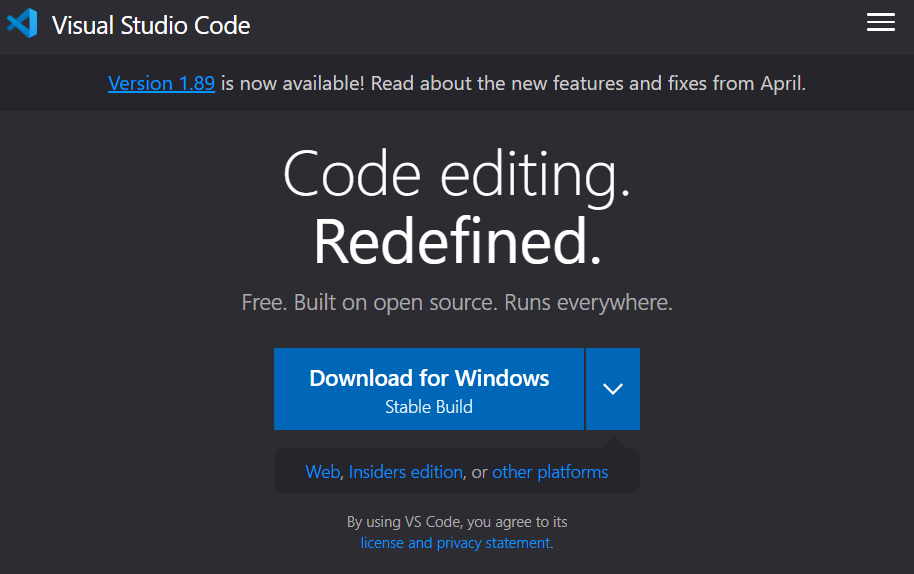This screenshot has height=574, width=914.
Task: Open the hamburger navigation menu
Action: click(880, 23)
